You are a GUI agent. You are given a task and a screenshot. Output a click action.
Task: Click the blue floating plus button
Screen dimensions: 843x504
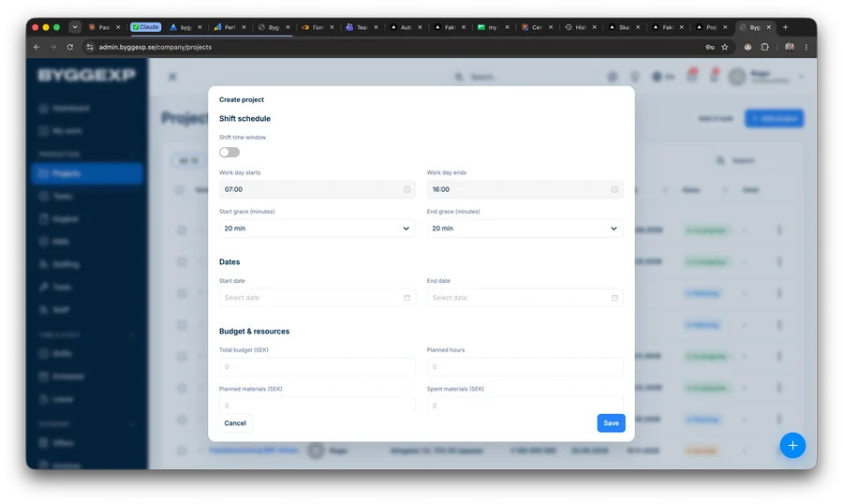click(x=792, y=445)
